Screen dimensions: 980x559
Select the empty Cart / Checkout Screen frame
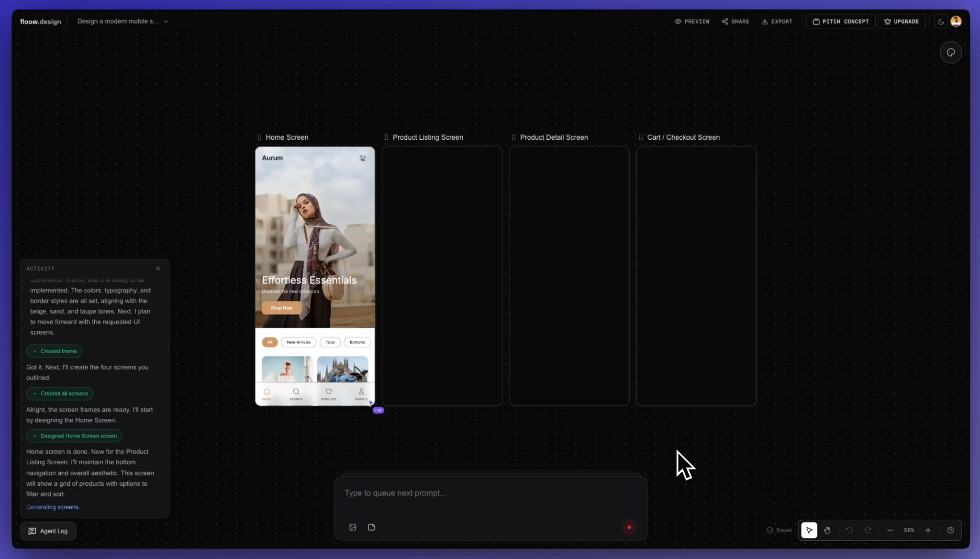point(696,276)
